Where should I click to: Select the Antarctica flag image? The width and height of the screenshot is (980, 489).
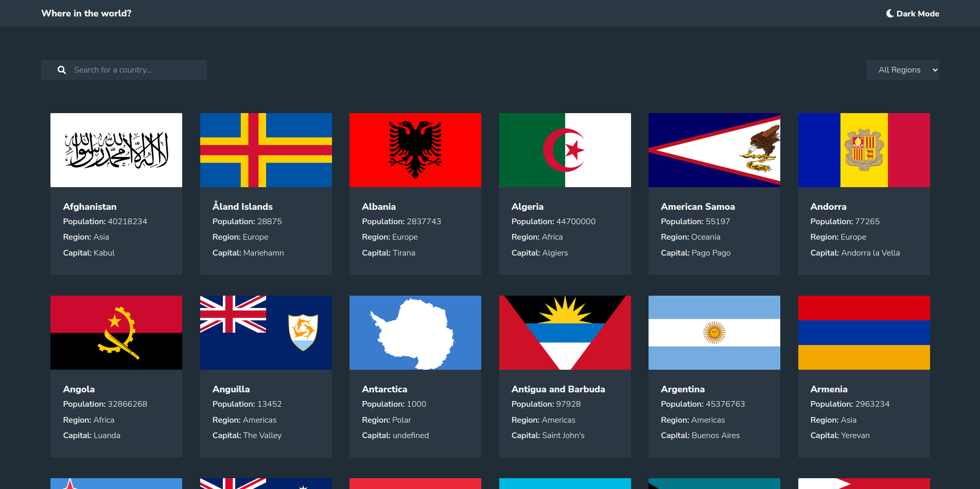tap(415, 333)
